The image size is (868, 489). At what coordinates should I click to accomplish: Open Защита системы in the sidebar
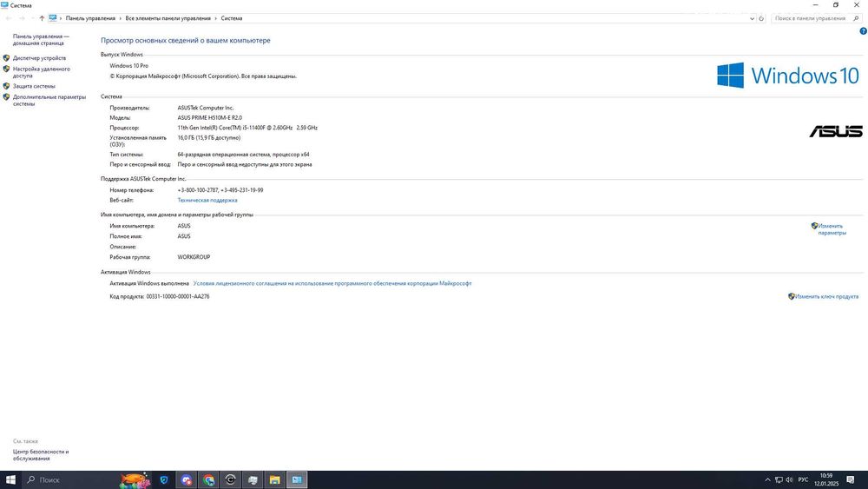[x=34, y=86]
